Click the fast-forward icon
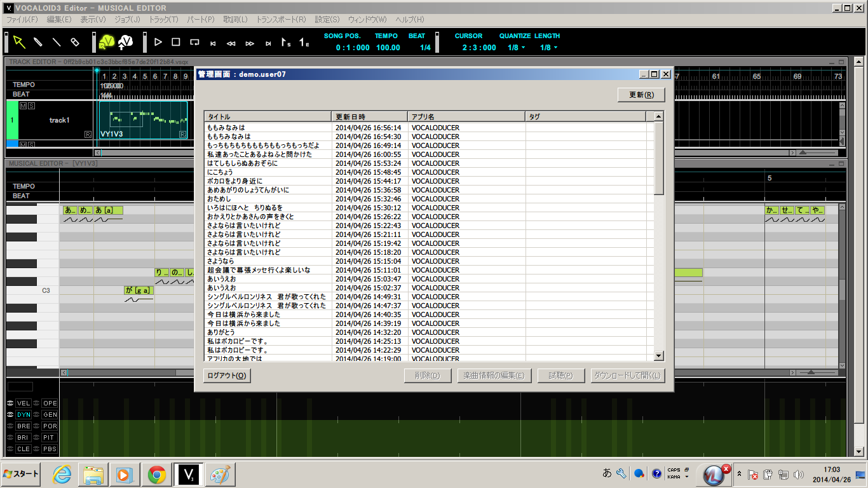Image resolution: width=868 pixels, height=488 pixels. point(250,43)
